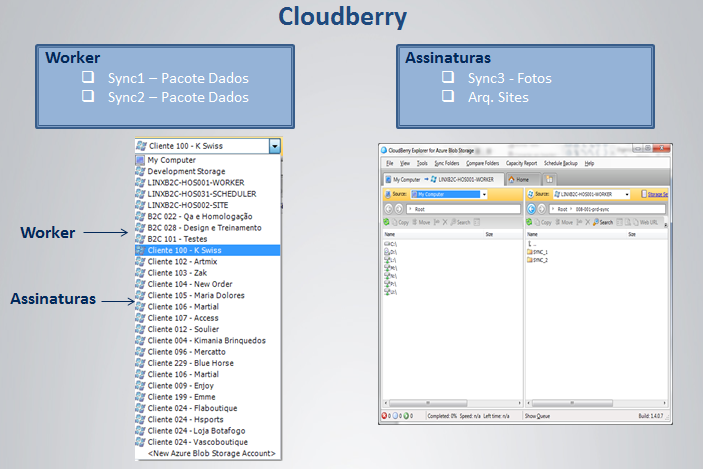
Task: Select LINXB2C-HOS002-SITE in dropdown list
Action: point(208,205)
